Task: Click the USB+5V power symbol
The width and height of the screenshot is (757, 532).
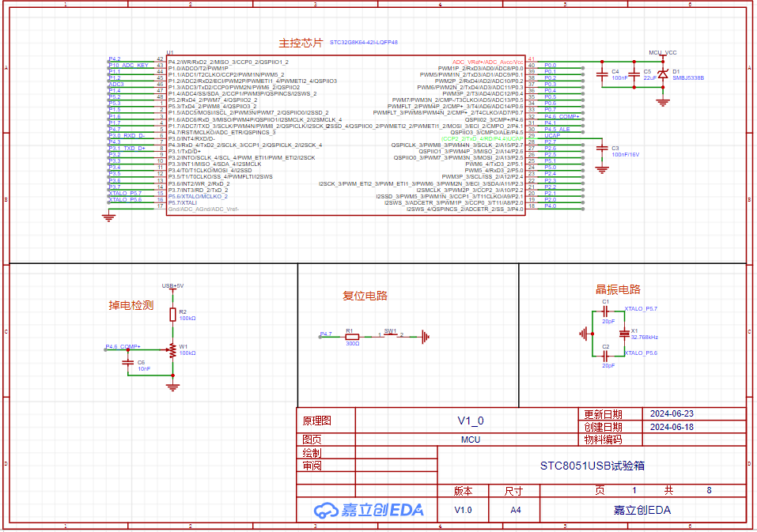Action: pos(172,286)
